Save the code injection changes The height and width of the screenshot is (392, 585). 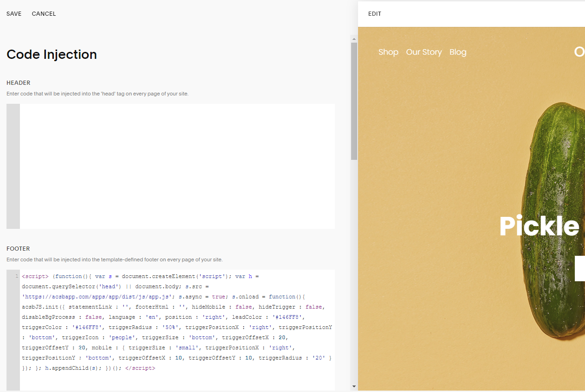click(x=13, y=13)
